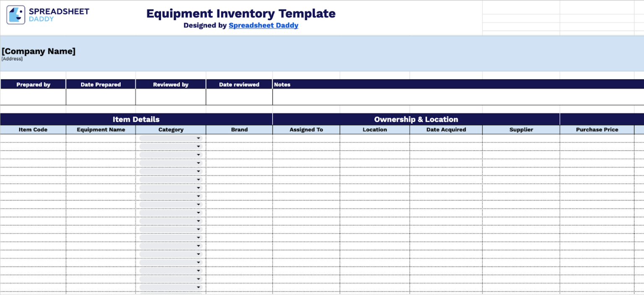
Task: Expand the Category dropdown in the second row
Action: coord(198,146)
